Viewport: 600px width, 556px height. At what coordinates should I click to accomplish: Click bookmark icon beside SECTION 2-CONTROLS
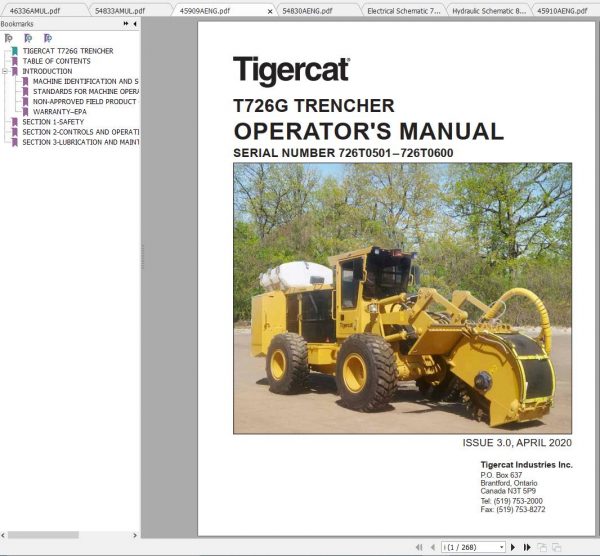pyautogui.click(x=15, y=132)
